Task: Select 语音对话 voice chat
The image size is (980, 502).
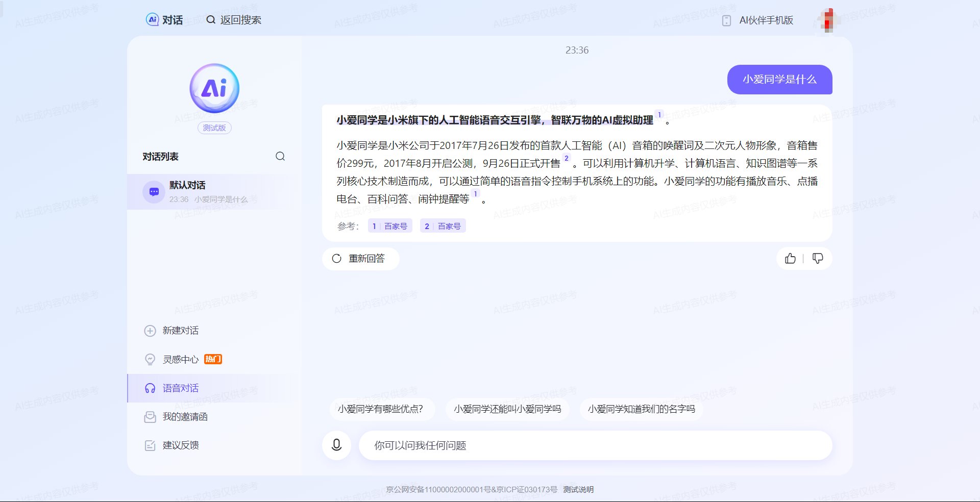Action: [x=180, y=388]
